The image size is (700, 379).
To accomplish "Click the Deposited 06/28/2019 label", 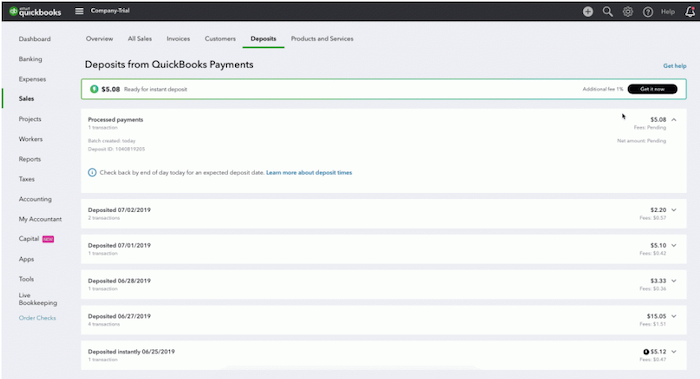I will click(x=119, y=281).
